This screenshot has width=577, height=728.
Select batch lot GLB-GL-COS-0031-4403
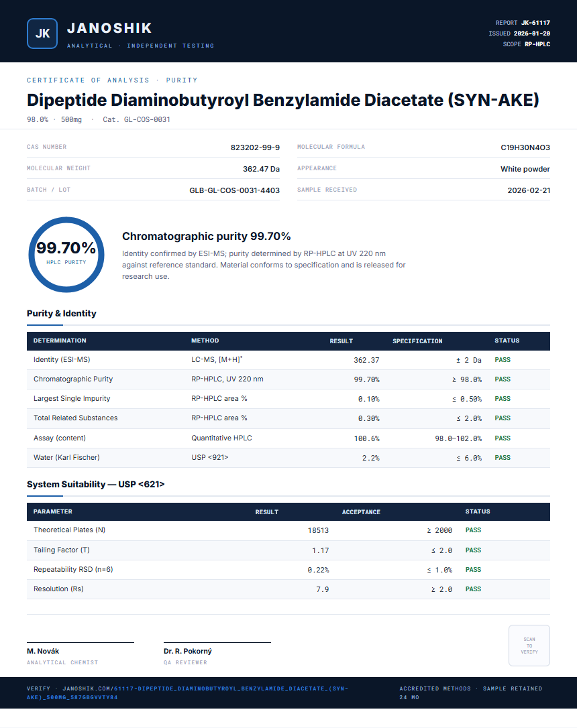(234, 190)
